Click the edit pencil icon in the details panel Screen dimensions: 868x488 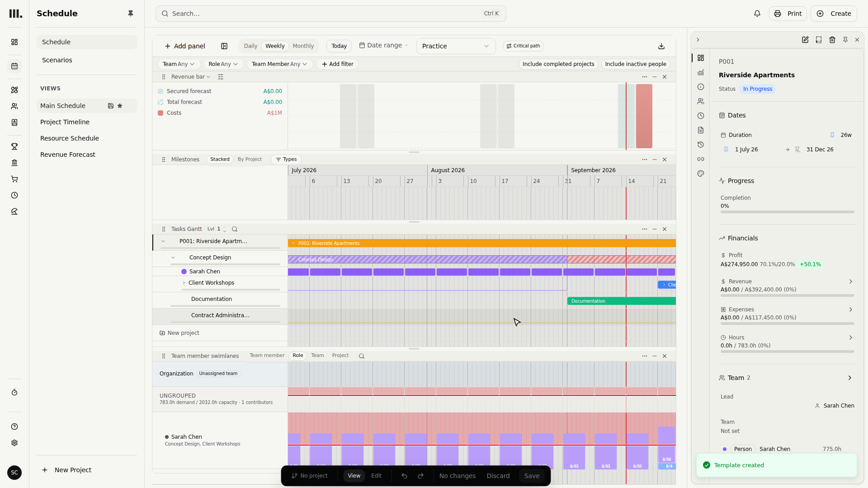pyautogui.click(x=805, y=40)
